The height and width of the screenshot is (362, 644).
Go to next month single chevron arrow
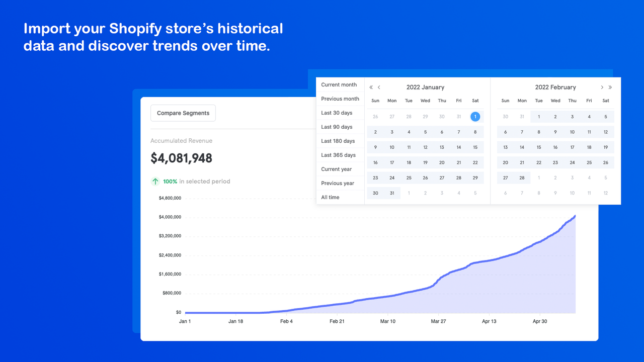[x=602, y=87]
